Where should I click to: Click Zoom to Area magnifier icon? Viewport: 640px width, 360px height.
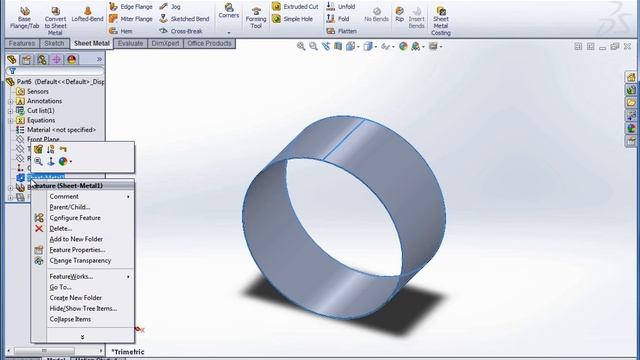pyautogui.click(x=313, y=47)
